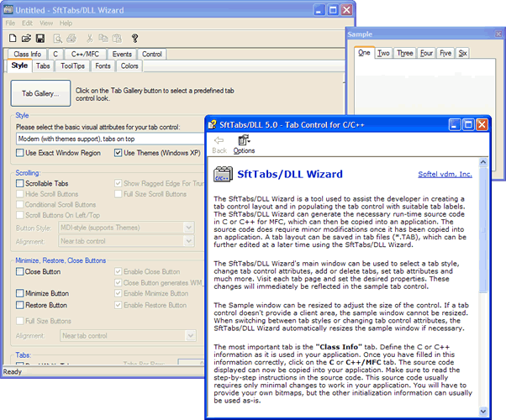Toggle Use Themes (Windows XP) checkbox

(x=119, y=153)
